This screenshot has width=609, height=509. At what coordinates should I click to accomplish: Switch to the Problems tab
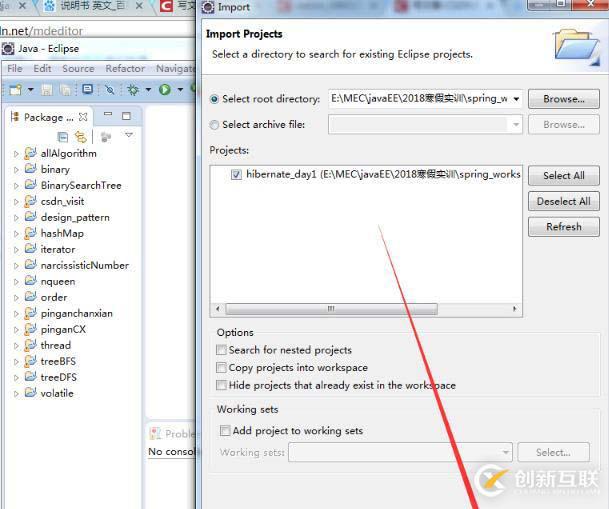(x=174, y=433)
